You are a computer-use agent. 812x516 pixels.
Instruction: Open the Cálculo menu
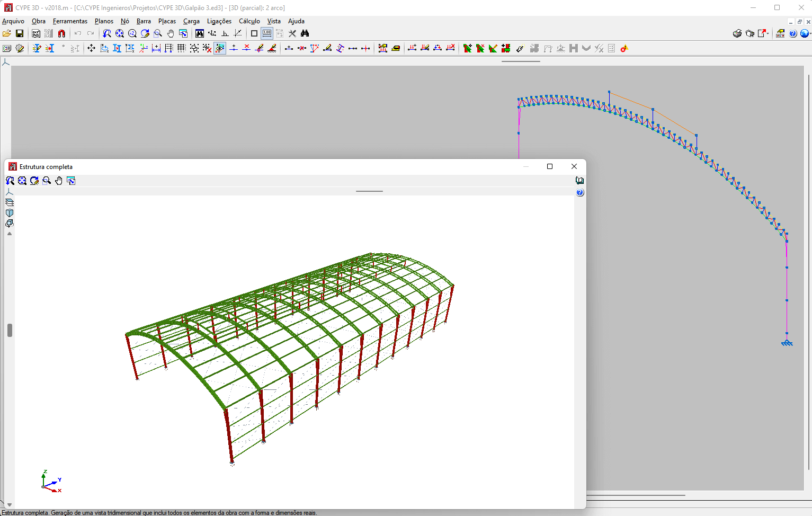pyautogui.click(x=249, y=21)
